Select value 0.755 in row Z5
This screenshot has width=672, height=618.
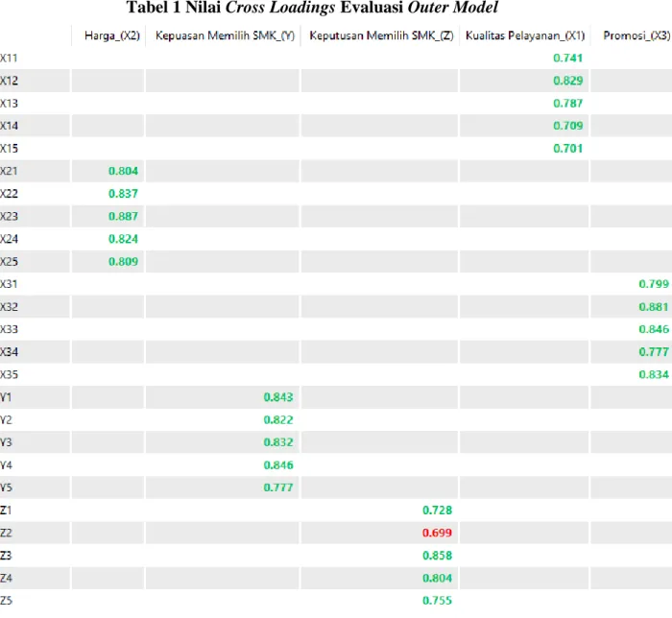tap(438, 601)
